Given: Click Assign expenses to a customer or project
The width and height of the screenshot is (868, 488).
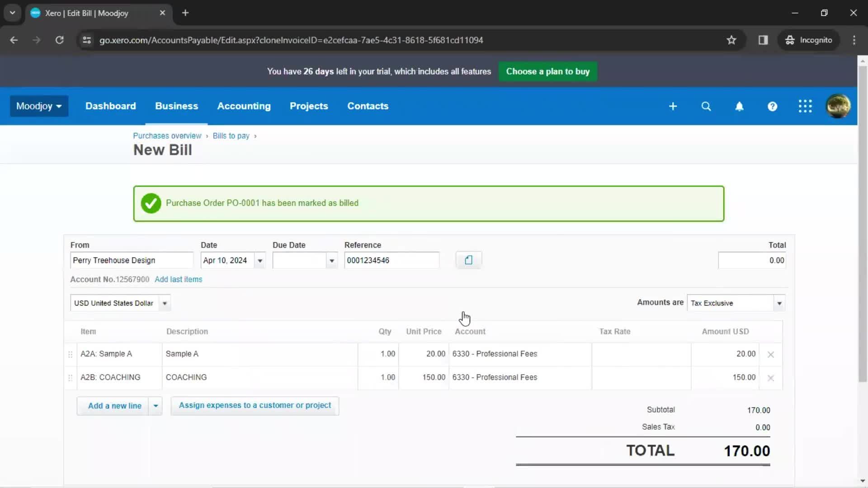Looking at the screenshot, I should 255,405.
